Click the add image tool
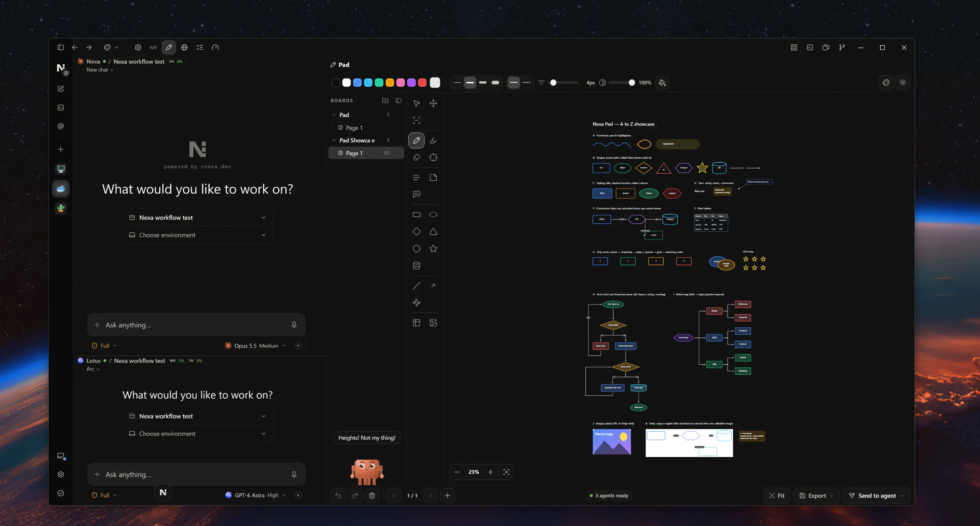Image resolution: width=980 pixels, height=526 pixels. click(433, 323)
